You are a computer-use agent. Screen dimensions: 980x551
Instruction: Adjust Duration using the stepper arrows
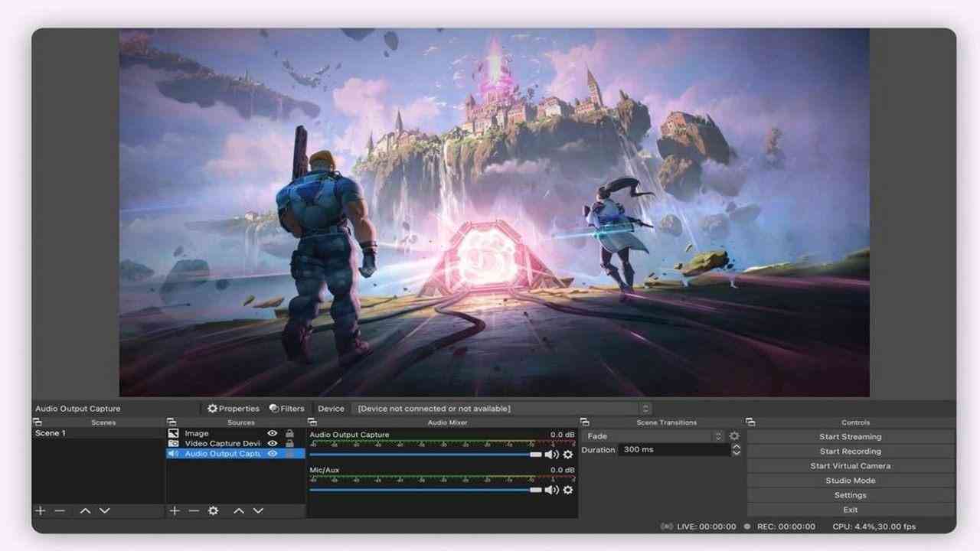pyautogui.click(x=737, y=450)
